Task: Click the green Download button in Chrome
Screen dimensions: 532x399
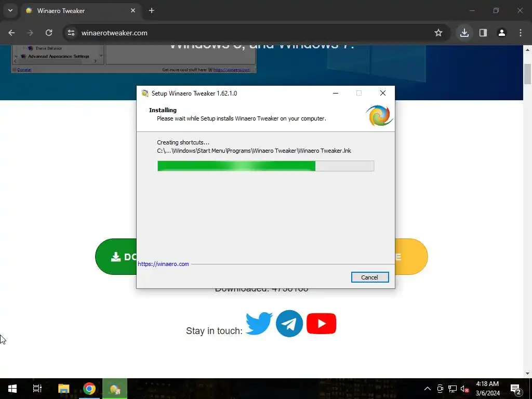Action: pos(116,257)
